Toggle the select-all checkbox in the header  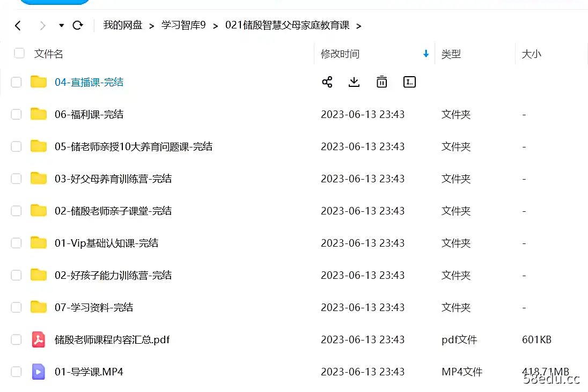(19, 54)
